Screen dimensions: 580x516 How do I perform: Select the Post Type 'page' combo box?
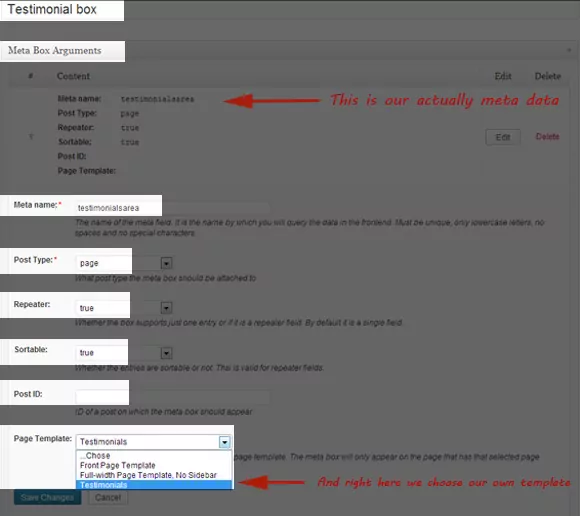point(124,263)
